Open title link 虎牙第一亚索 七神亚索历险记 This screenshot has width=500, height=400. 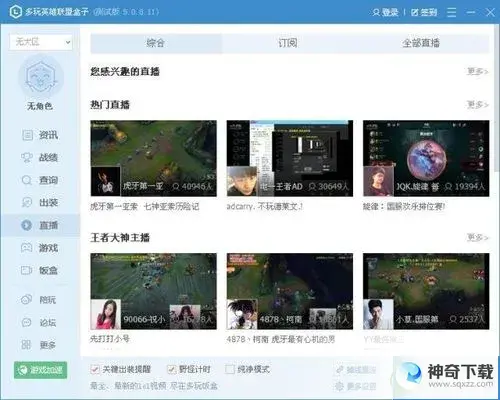coord(145,207)
